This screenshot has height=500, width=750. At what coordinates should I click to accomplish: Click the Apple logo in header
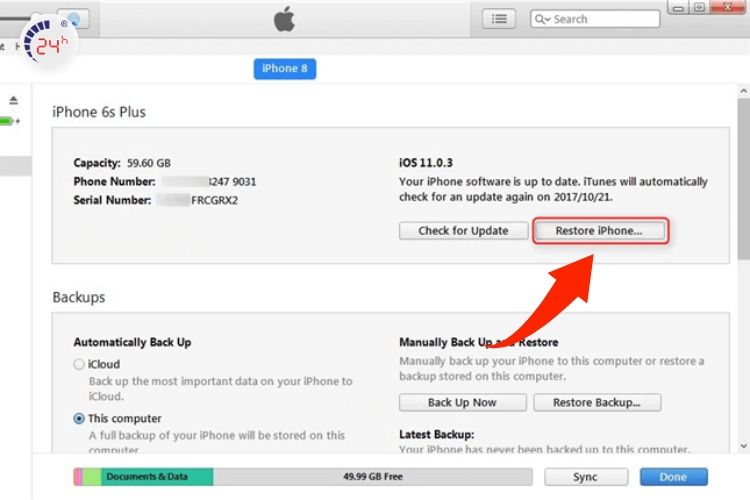point(284,19)
